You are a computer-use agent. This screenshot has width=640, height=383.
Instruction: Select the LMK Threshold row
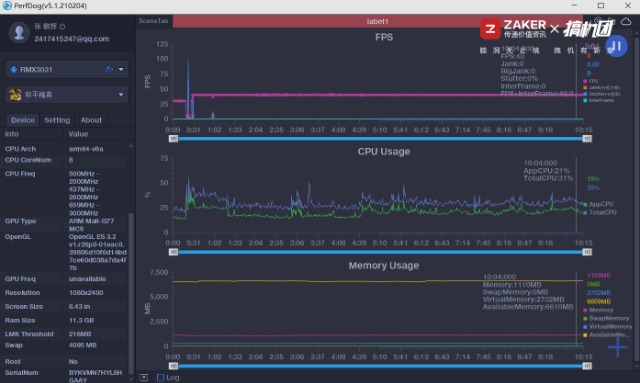coord(65,334)
